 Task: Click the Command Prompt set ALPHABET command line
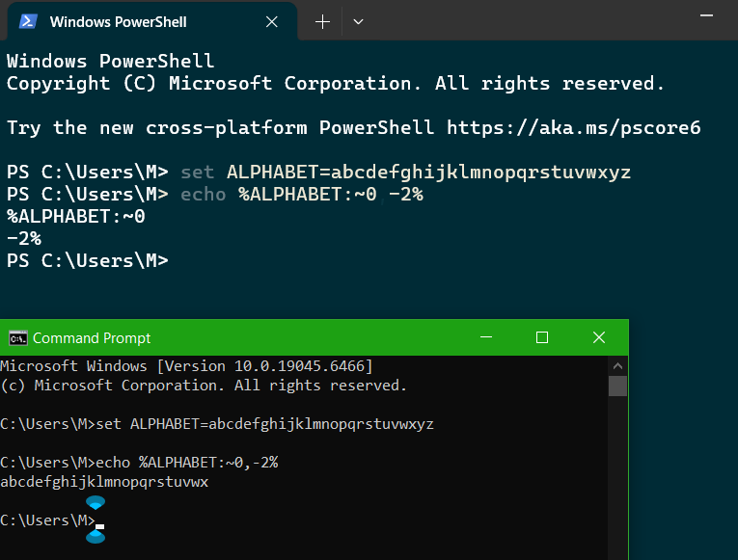tap(217, 424)
